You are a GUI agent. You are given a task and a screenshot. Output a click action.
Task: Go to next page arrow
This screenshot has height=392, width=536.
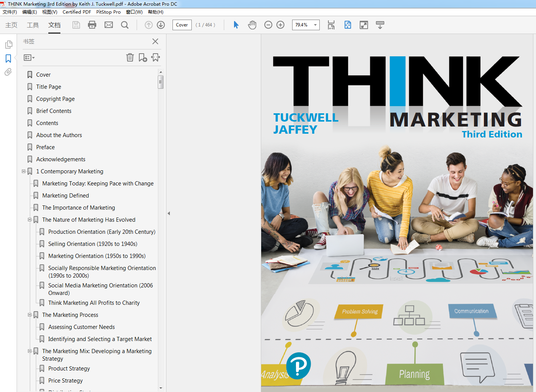[x=161, y=25]
